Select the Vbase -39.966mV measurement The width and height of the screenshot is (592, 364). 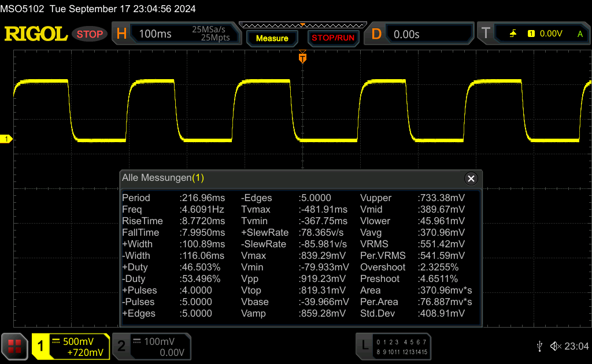(295, 302)
